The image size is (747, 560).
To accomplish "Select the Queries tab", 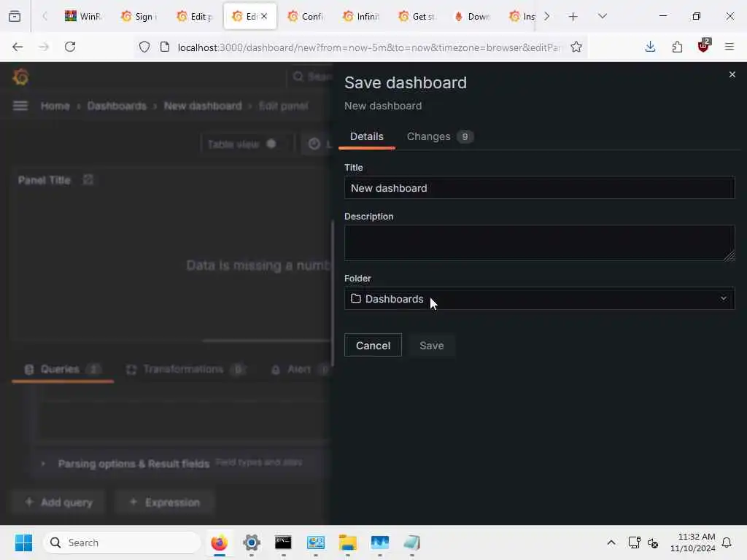I will pyautogui.click(x=63, y=369).
